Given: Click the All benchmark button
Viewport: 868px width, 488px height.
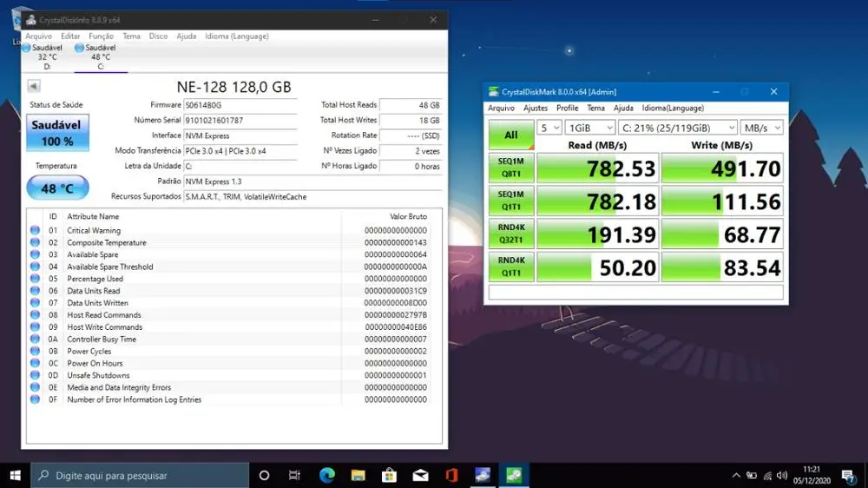Looking at the screenshot, I should click(511, 135).
